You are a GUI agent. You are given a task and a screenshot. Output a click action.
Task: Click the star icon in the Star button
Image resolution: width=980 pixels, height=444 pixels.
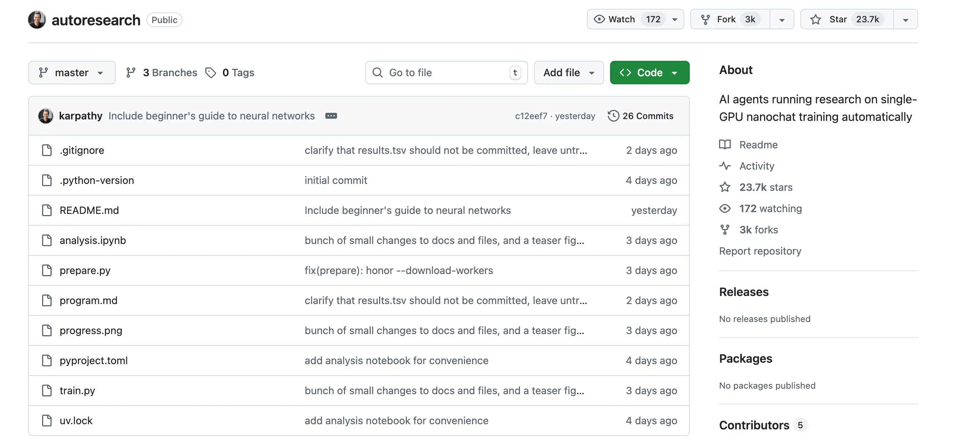click(815, 19)
